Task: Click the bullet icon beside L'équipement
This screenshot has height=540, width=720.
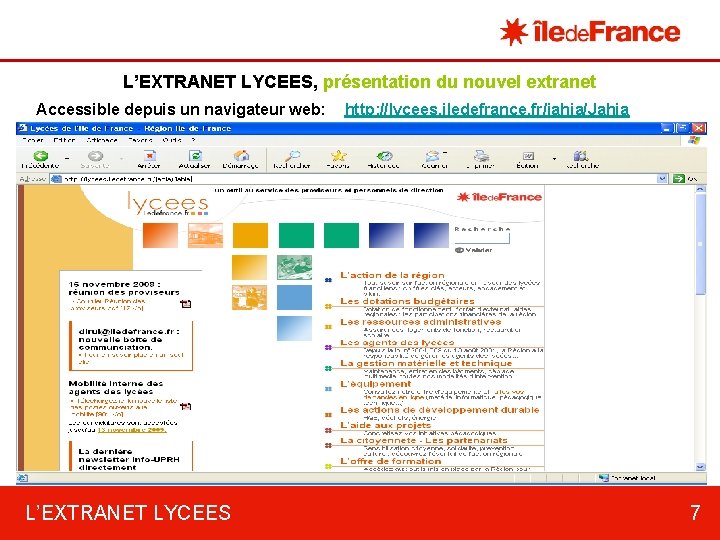Action: tap(328, 389)
